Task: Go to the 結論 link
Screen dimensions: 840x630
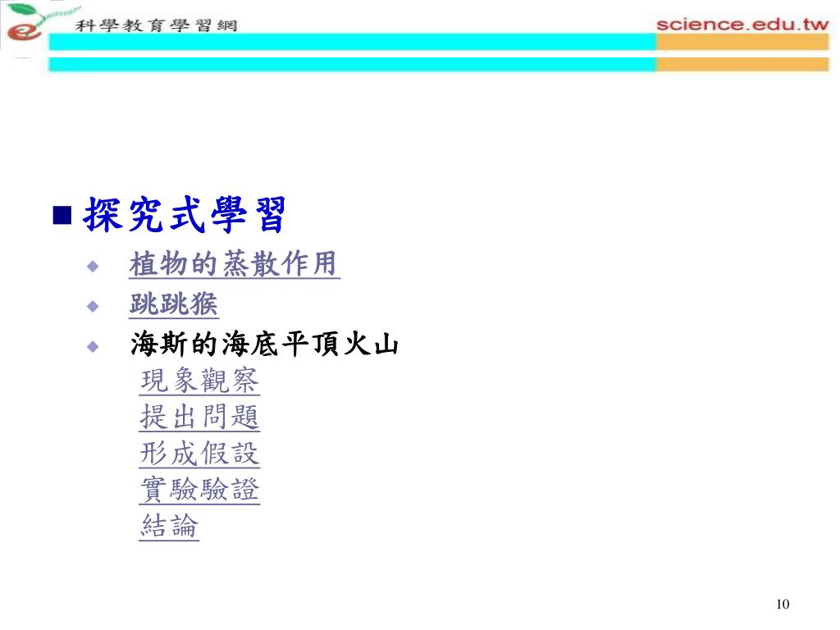Action: (169, 526)
